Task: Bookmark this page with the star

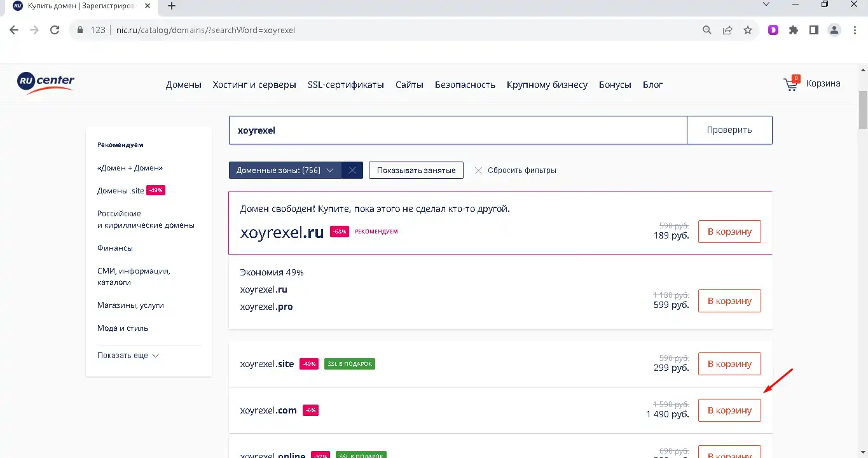Action: [x=748, y=30]
